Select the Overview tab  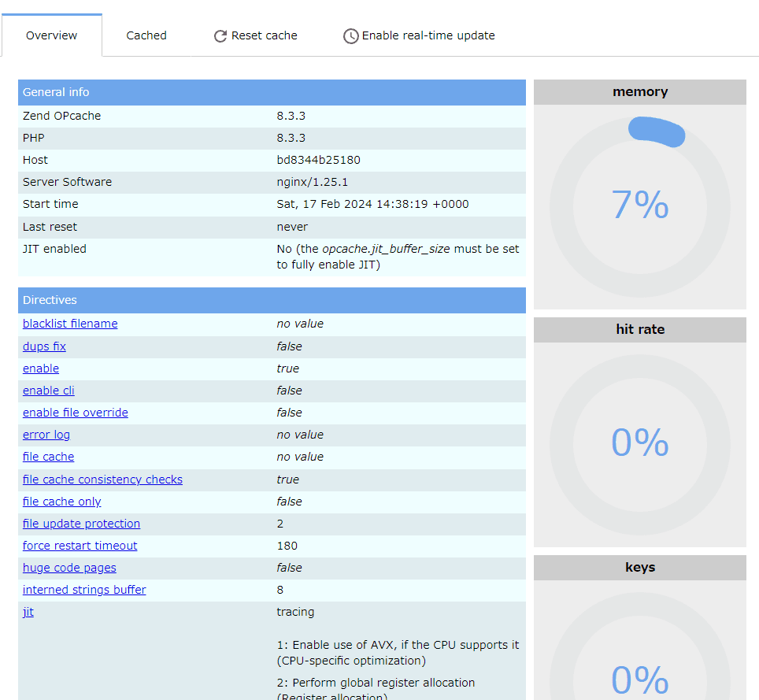(x=51, y=35)
